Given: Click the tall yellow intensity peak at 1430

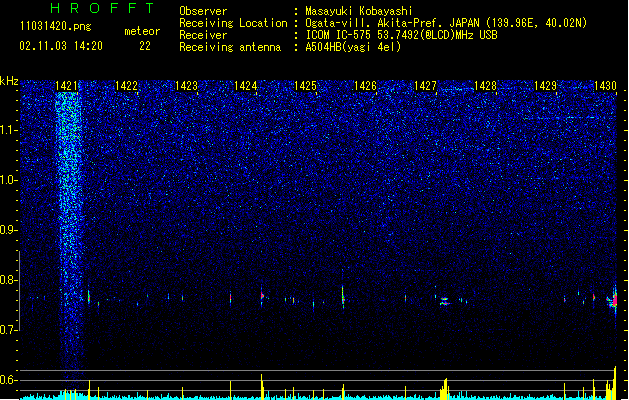Looking at the screenshot, I should click(615, 383).
